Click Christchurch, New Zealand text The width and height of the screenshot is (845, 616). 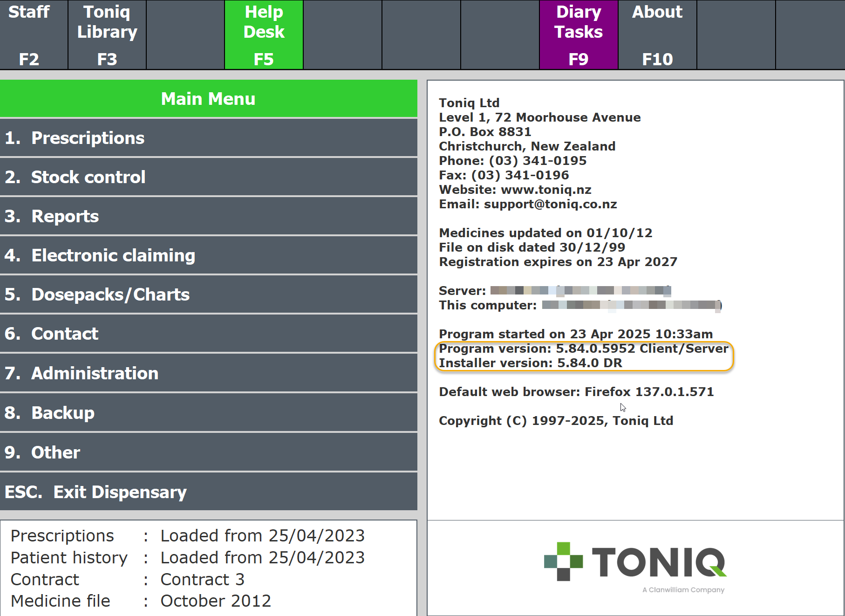pos(527,146)
